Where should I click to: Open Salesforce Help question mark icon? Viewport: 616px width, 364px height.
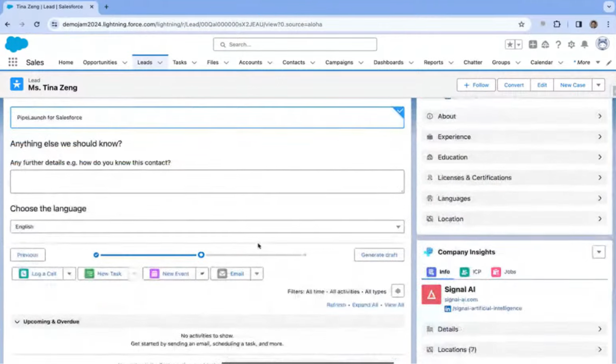tap(559, 45)
